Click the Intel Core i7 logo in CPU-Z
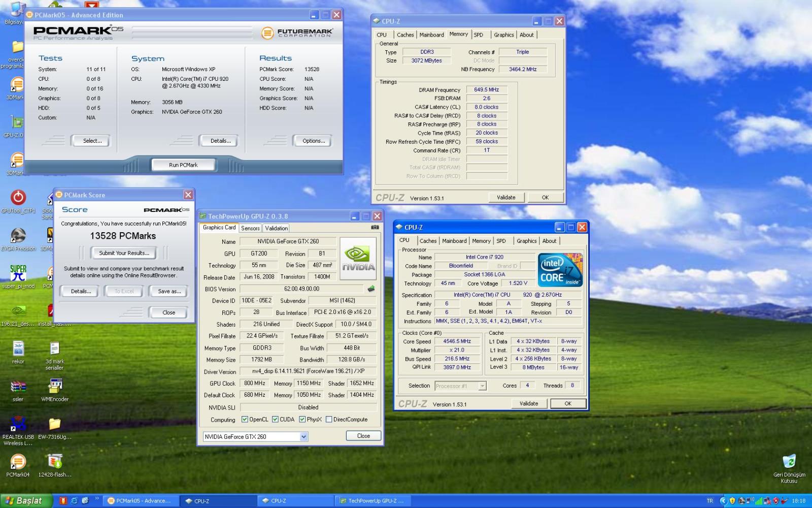The height and width of the screenshot is (508, 812). tap(560, 270)
